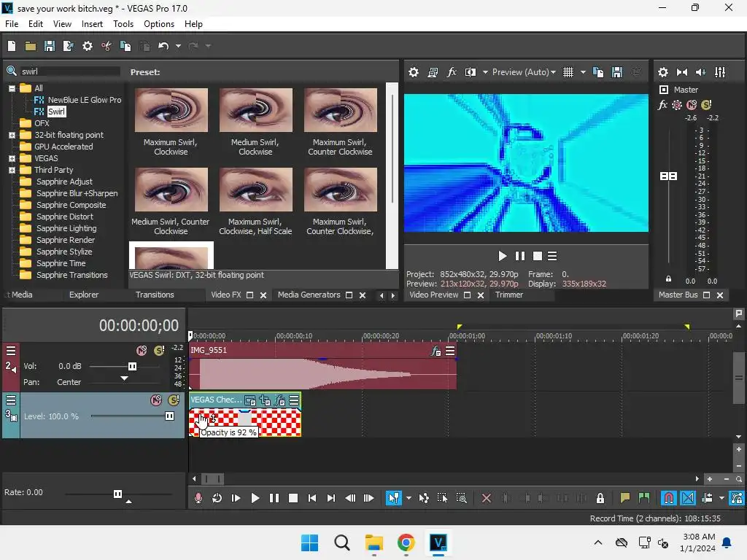The width and height of the screenshot is (747, 560).
Task: Select Sapphire Distort folder
Action: [65, 217]
